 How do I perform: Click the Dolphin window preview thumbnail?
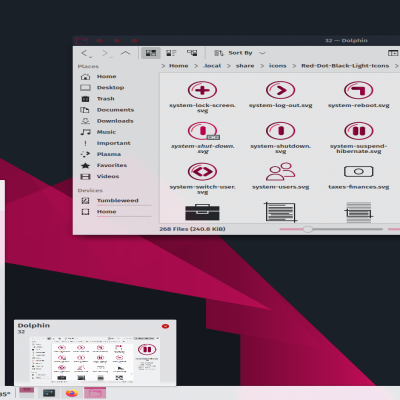pos(95,359)
